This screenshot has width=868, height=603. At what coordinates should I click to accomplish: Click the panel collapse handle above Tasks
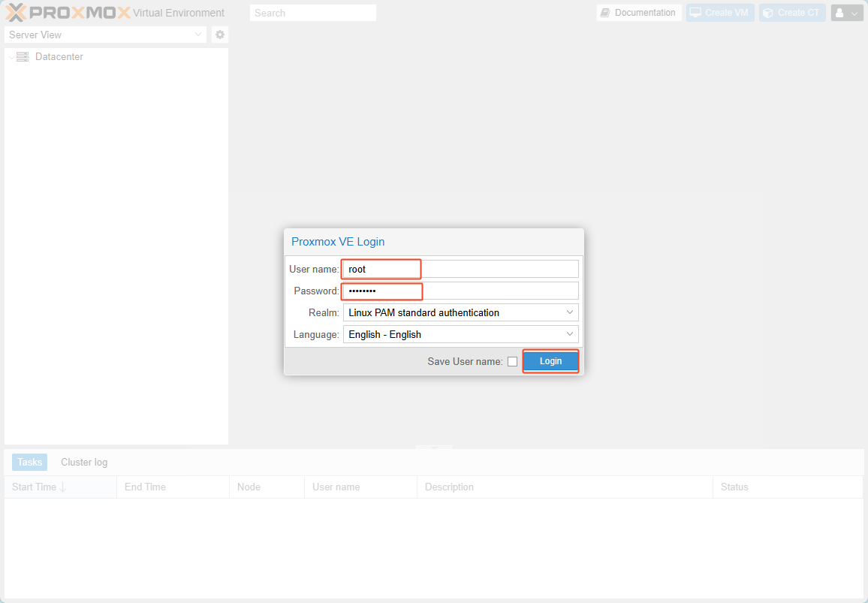[434, 447]
